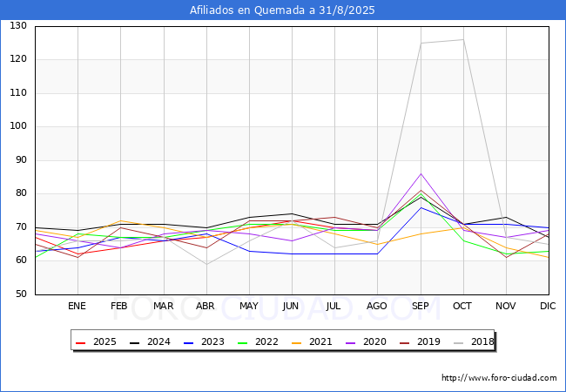This screenshot has height=392, width=566.
Task: Select the 2018 legend label
Action: (482, 341)
